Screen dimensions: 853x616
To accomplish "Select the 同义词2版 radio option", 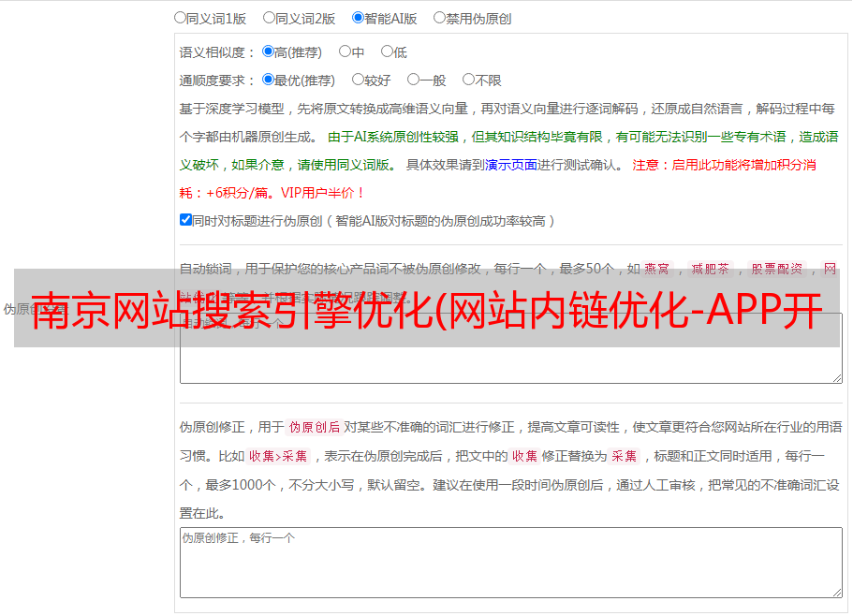I will pos(269,18).
